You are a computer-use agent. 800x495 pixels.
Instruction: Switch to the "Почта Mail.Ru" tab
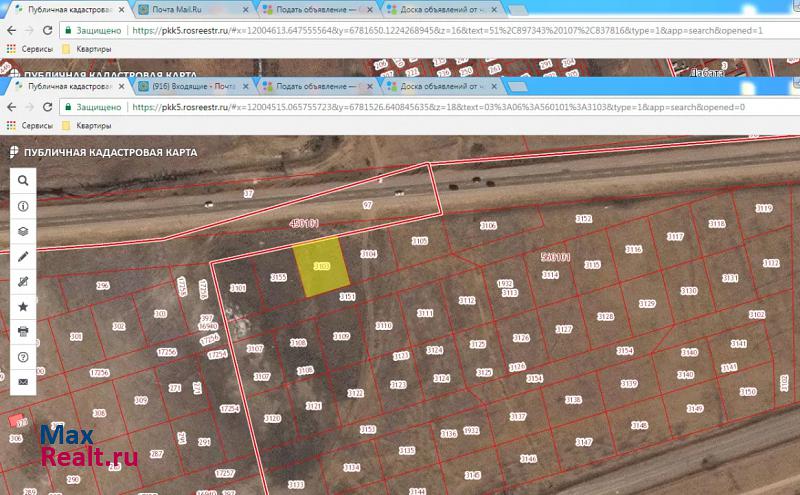tap(185, 9)
